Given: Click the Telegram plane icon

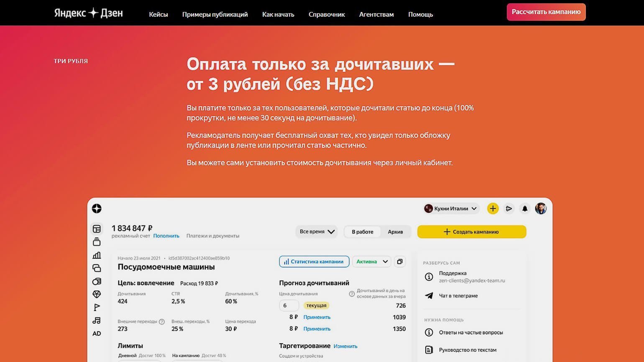Looking at the screenshot, I should 429,296.
